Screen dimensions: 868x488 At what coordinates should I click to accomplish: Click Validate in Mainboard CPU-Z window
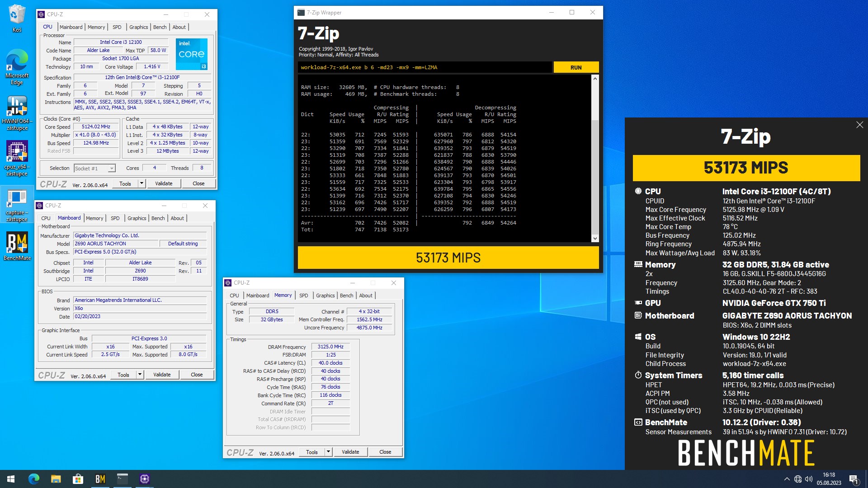pyautogui.click(x=162, y=375)
